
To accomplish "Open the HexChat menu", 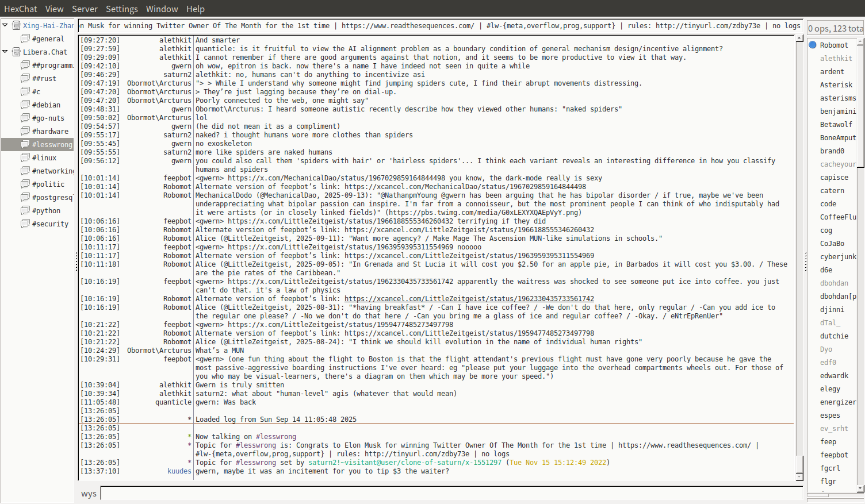I will pos(21,9).
